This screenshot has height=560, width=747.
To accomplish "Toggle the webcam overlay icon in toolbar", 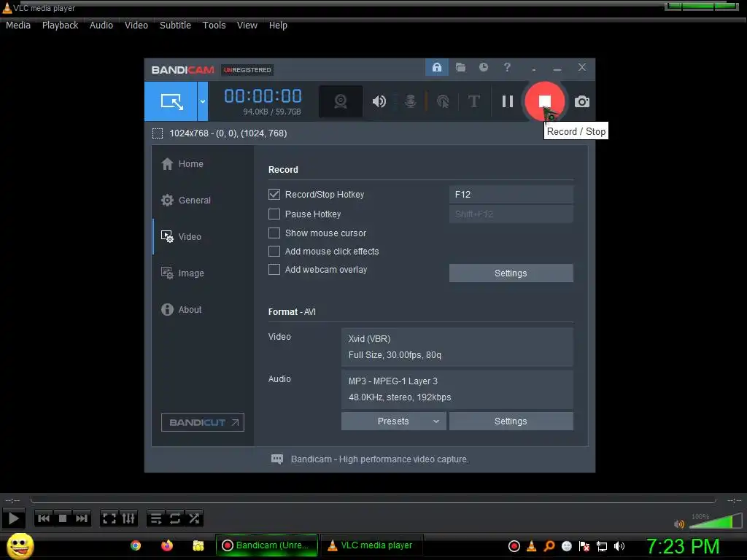I will 340,101.
